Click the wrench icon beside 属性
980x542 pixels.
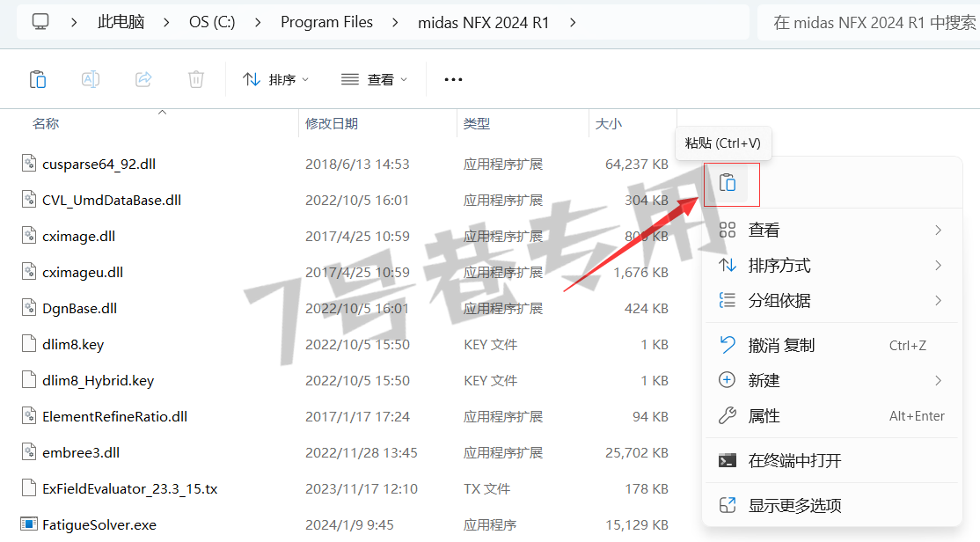click(x=728, y=415)
